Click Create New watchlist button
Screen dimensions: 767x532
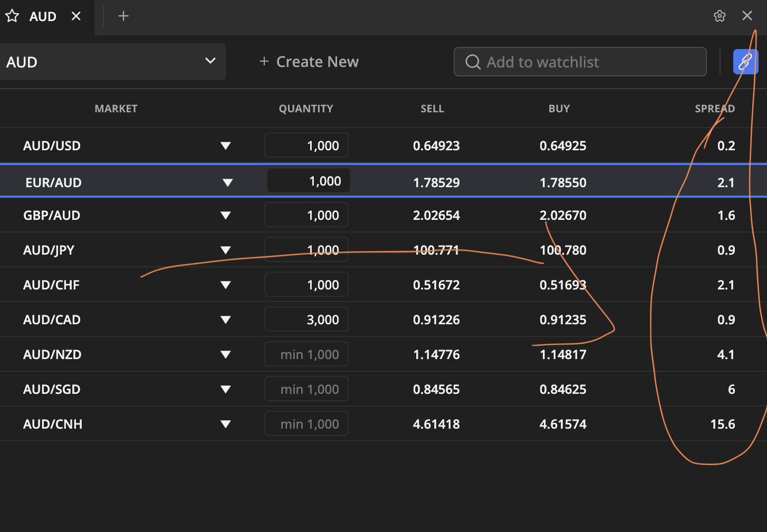point(309,62)
